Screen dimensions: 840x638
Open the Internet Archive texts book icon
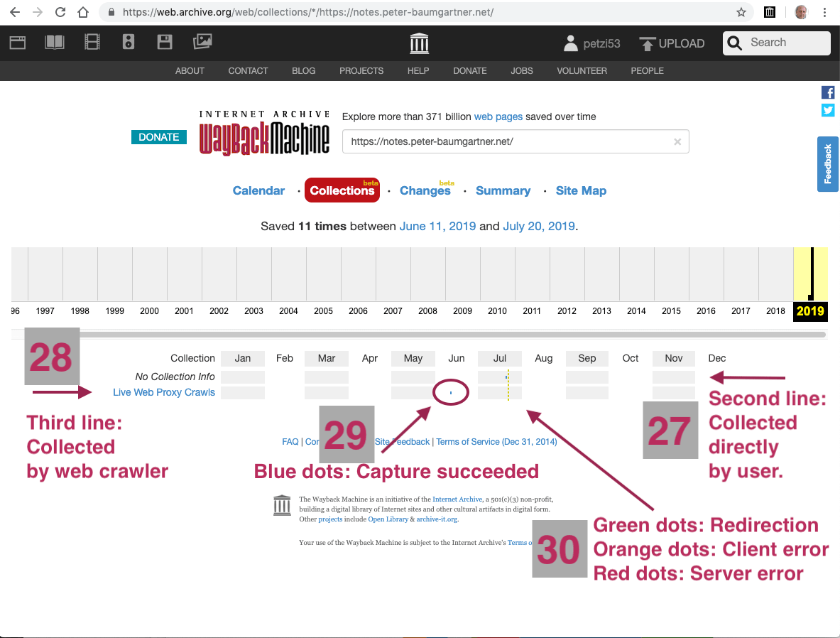pos(55,43)
